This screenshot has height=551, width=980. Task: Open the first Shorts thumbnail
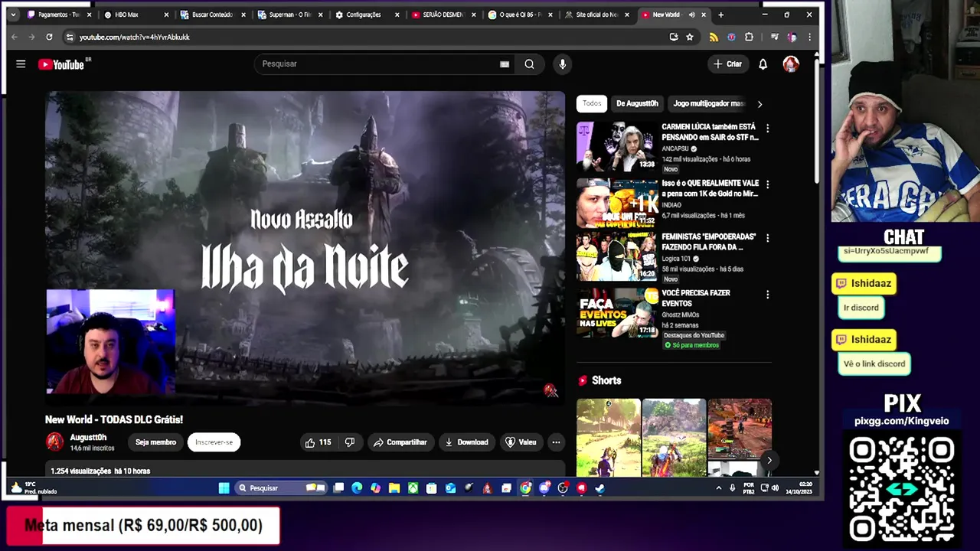pyautogui.click(x=608, y=436)
